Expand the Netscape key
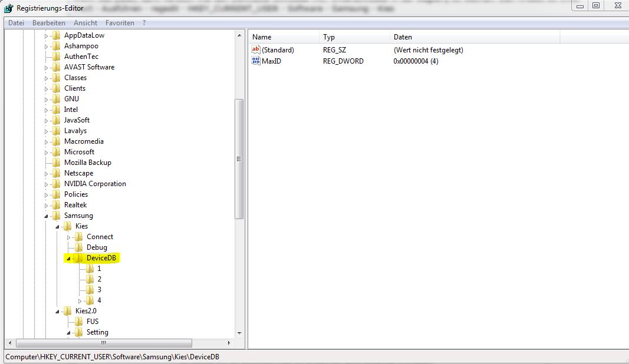This screenshot has height=364, width=629. point(46,174)
